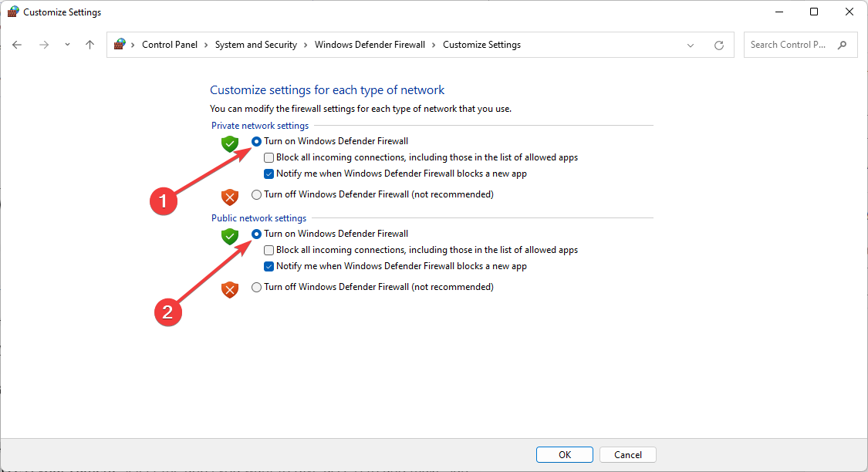Click the Search Control Panel field

[800, 45]
